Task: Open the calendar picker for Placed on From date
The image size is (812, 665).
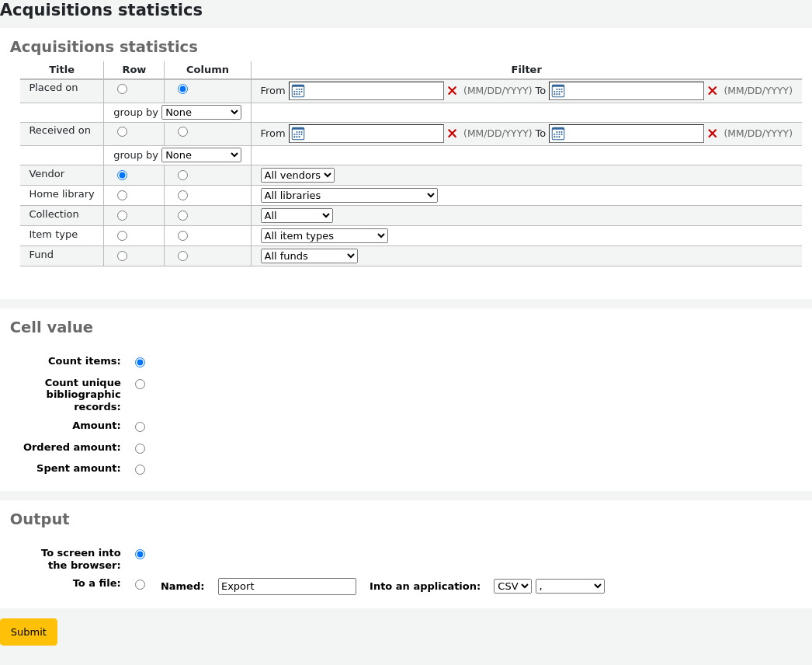Action: 297,91
